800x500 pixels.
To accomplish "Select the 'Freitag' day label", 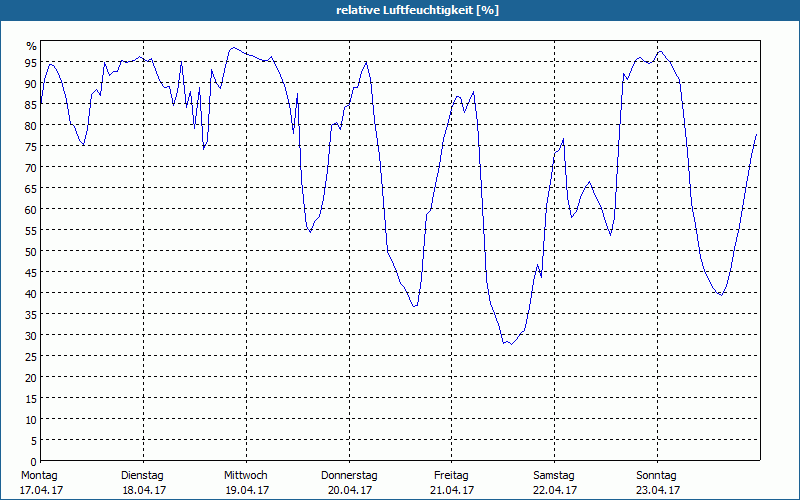I will click(451, 476).
